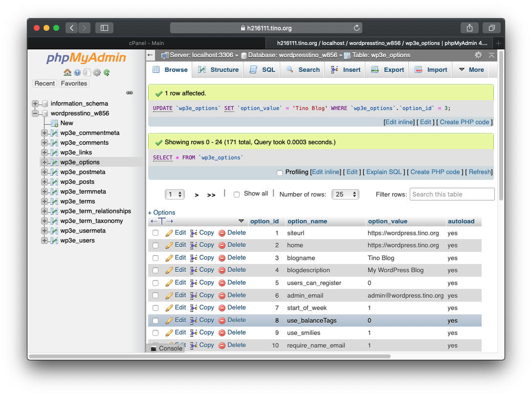This screenshot has height=396, width=532.
Task: Open the Number of rows dropdown
Action: [x=345, y=195]
